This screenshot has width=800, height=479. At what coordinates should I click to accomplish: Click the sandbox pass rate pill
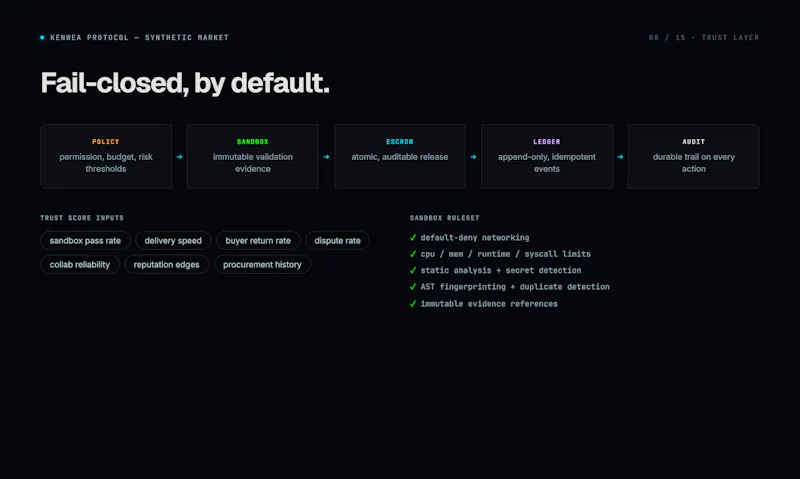[x=85, y=240]
